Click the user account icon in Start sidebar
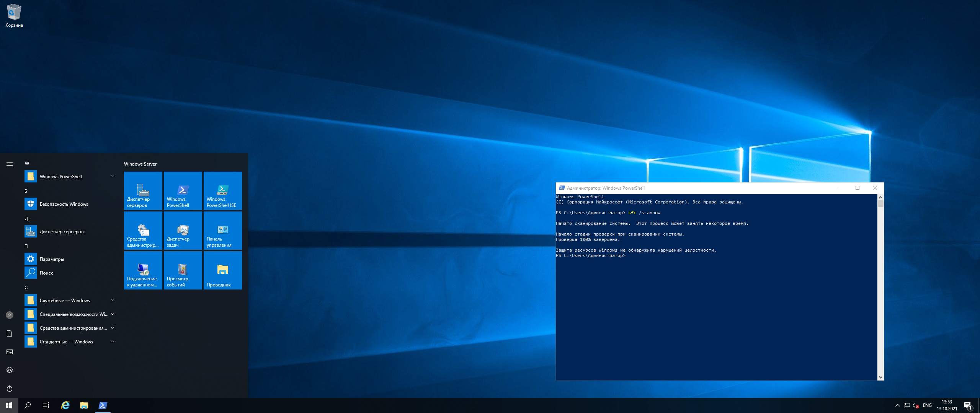The width and height of the screenshot is (980, 413). point(10,315)
